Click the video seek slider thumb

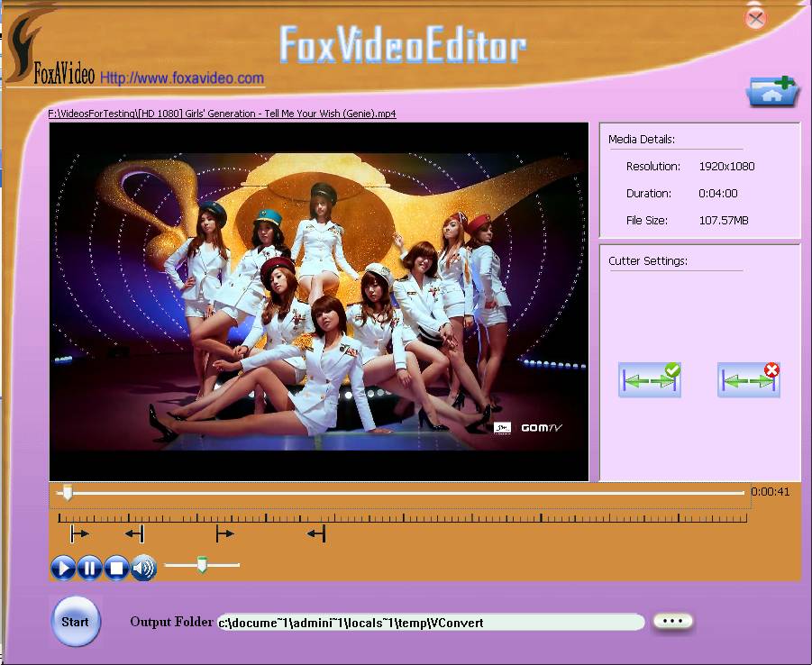68,493
